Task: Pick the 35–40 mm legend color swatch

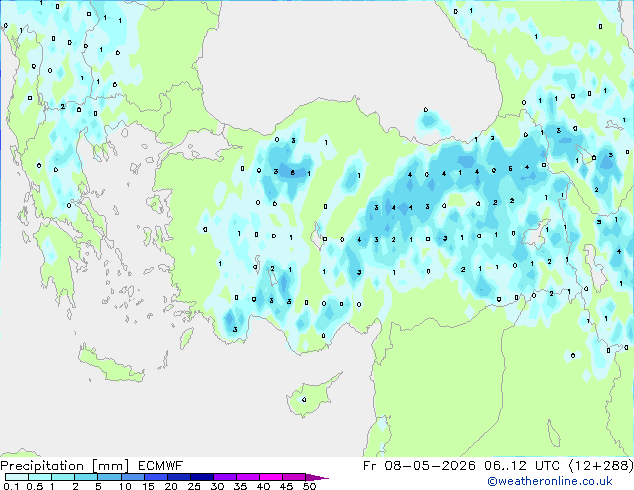Action: 247,477
